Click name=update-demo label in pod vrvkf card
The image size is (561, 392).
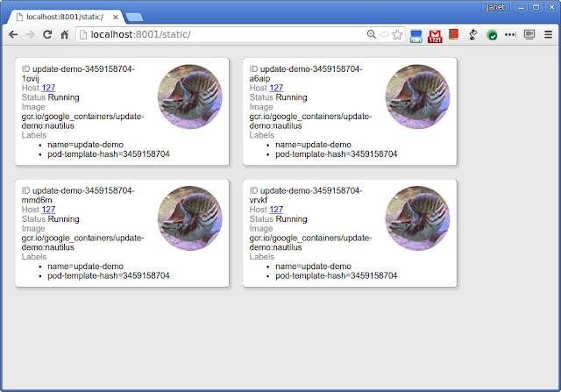(x=314, y=267)
